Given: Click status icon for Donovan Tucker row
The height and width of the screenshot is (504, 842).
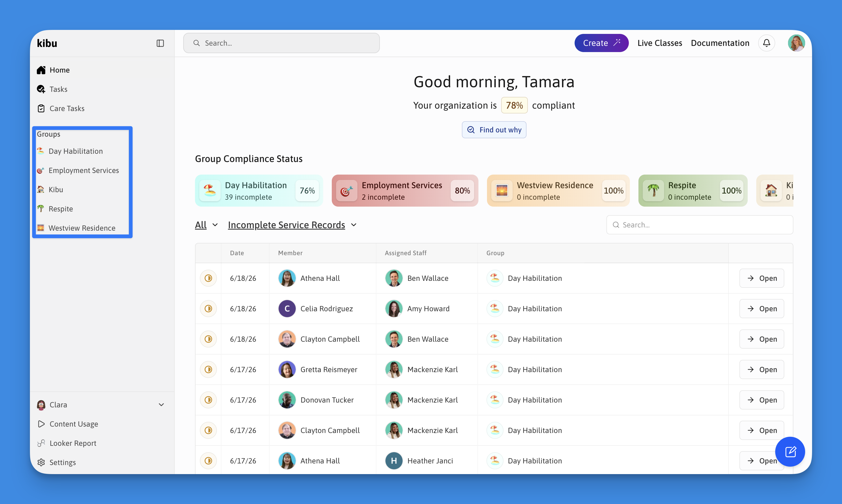Looking at the screenshot, I should pyautogui.click(x=208, y=400).
